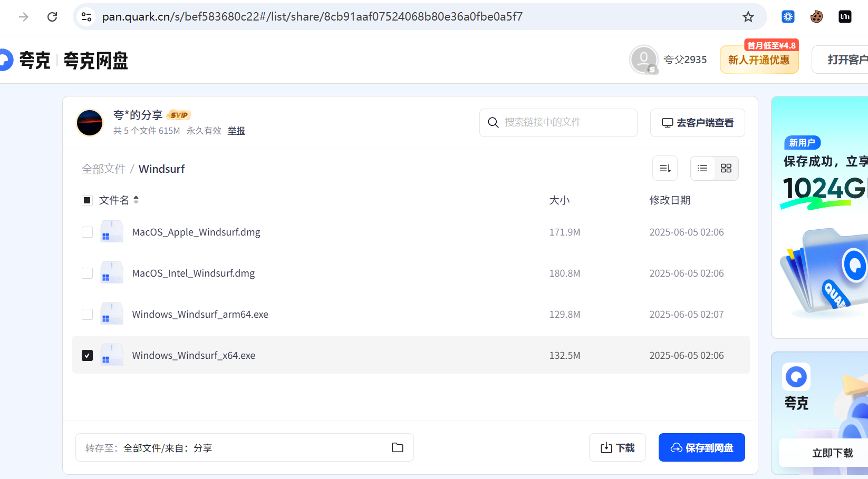Click the sharer's profile avatar
Image resolution: width=868 pixels, height=479 pixels.
(x=90, y=122)
